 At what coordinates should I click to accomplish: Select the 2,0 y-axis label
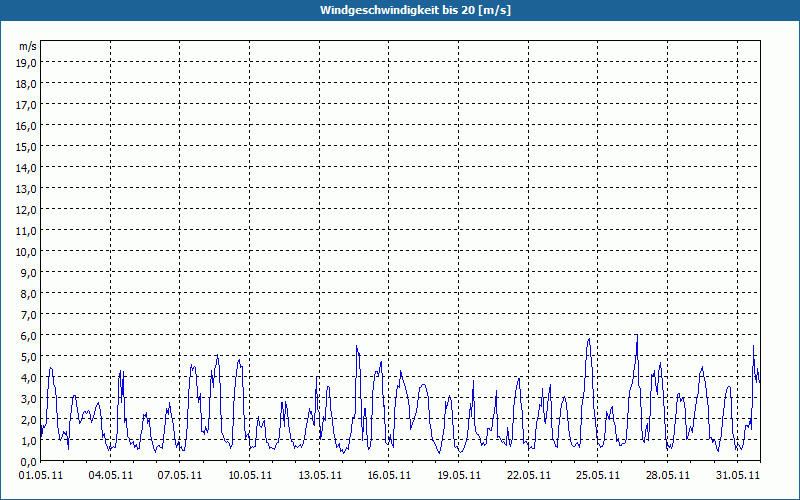pyautogui.click(x=29, y=420)
